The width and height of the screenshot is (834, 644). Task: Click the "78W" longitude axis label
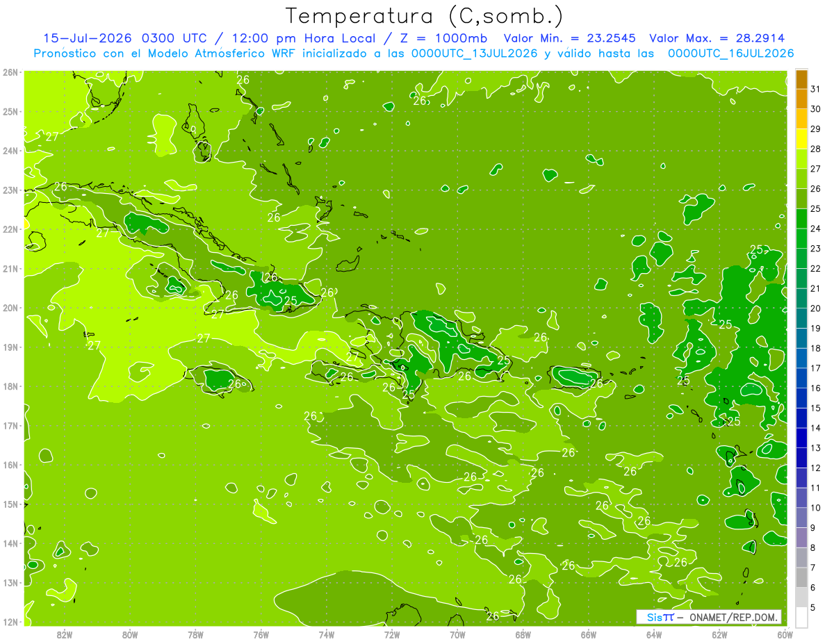pyautogui.click(x=195, y=634)
